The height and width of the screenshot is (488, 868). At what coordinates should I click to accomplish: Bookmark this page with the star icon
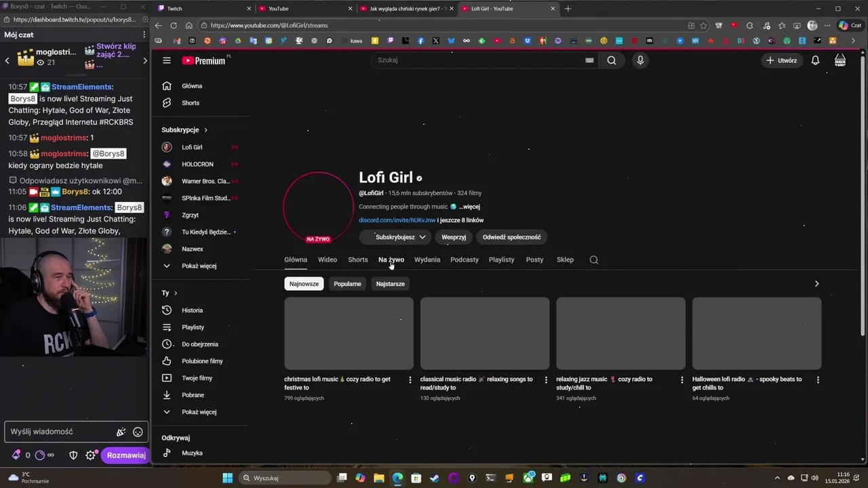click(703, 25)
